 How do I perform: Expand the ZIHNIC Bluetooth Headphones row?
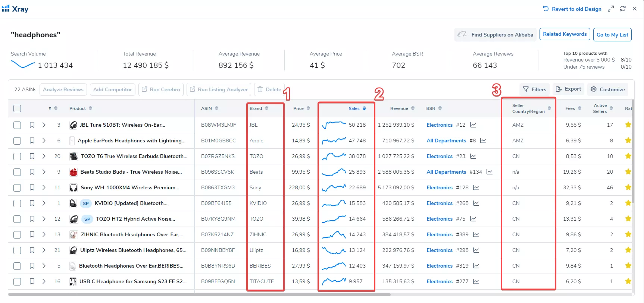pos(44,234)
